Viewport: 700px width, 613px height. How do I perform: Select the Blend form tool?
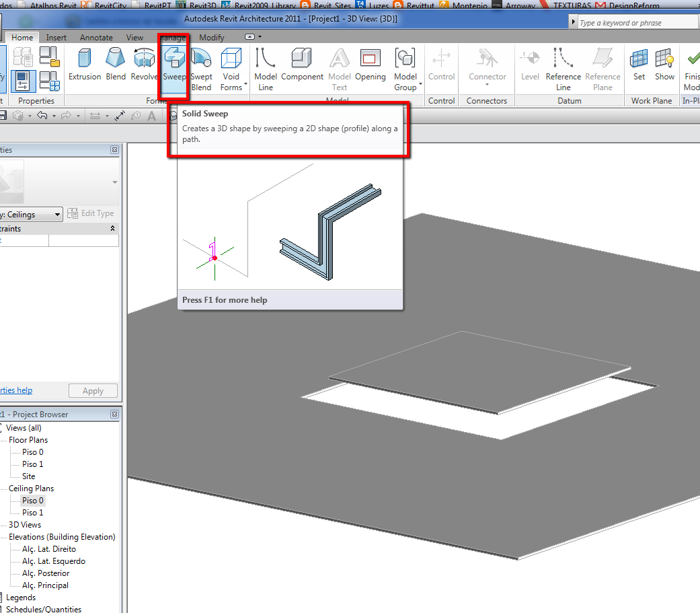116,65
